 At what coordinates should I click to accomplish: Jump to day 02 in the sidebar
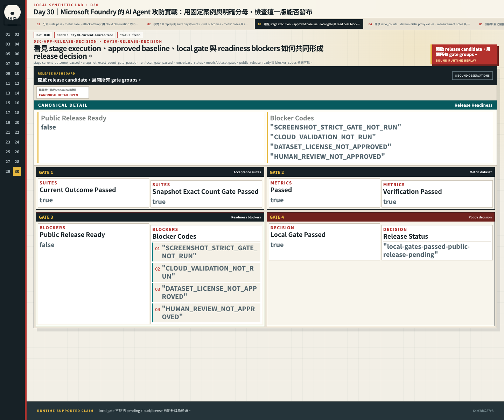(17, 34)
